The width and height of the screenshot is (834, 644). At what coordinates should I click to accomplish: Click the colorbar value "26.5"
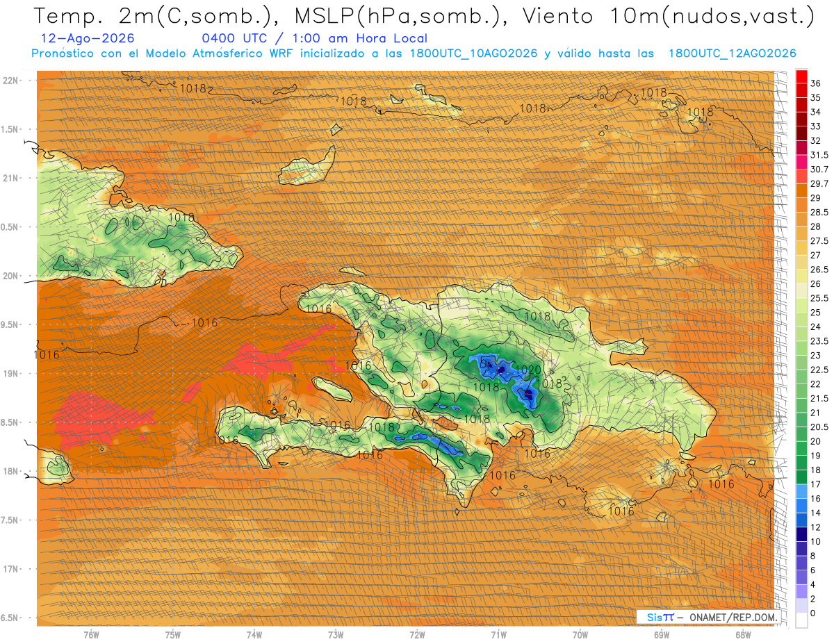[819, 270]
